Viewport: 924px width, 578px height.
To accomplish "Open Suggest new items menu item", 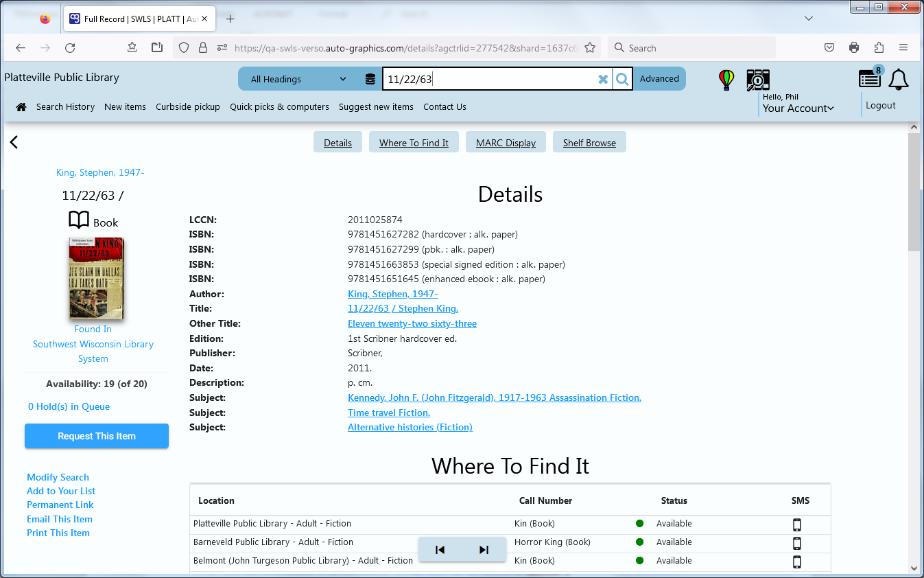I will pyautogui.click(x=376, y=107).
